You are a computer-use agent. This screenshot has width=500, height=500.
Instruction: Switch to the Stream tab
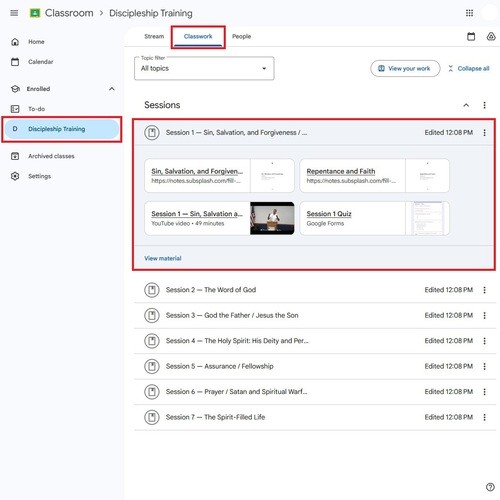click(x=154, y=36)
